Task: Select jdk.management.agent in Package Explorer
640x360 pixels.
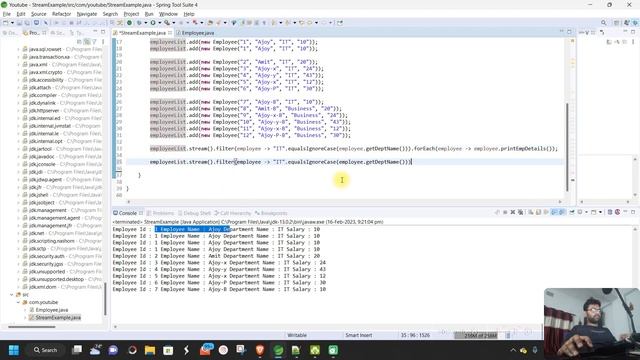Action: [54, 218]
